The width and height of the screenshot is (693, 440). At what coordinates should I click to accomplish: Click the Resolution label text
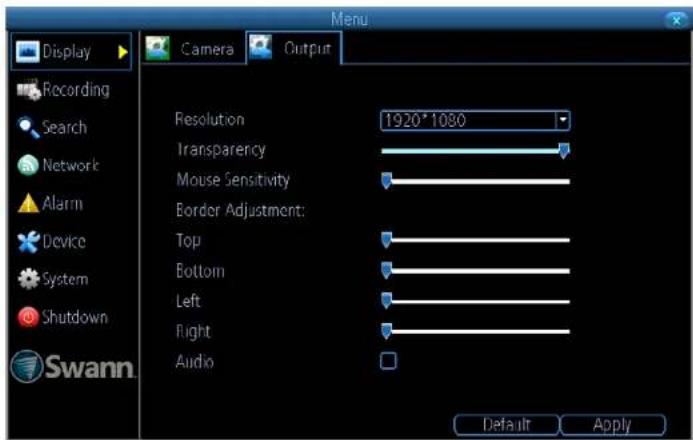pyautogui.click(x=210, y=119)
